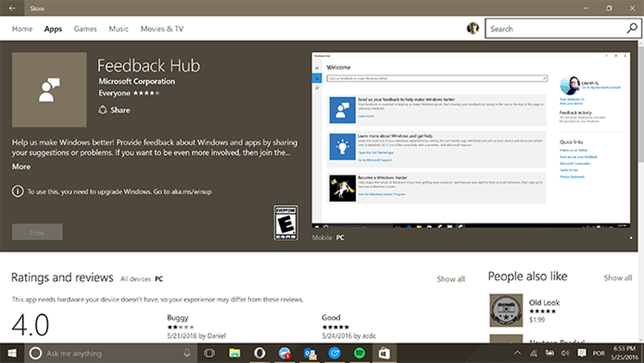The width and height of the screenshot is (644, 363).
Task: Switch the POR input language
Action: [x=599, y=353]
